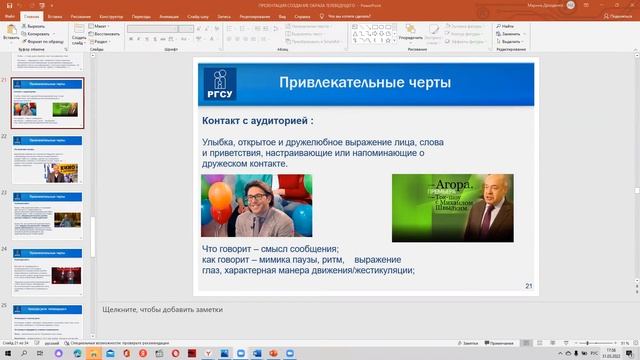
Task: Click Cut (Вырезать) in clipboard group
Action: [33, 26]
